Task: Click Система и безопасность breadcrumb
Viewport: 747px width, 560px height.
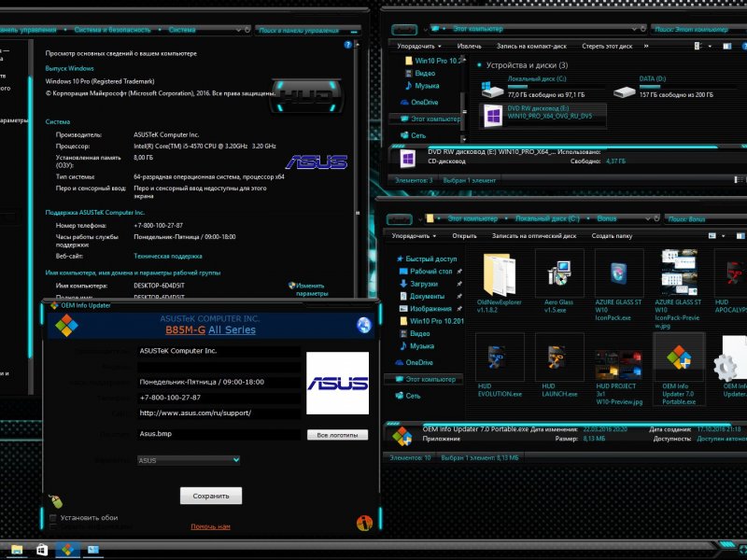Action: [112, 30]
